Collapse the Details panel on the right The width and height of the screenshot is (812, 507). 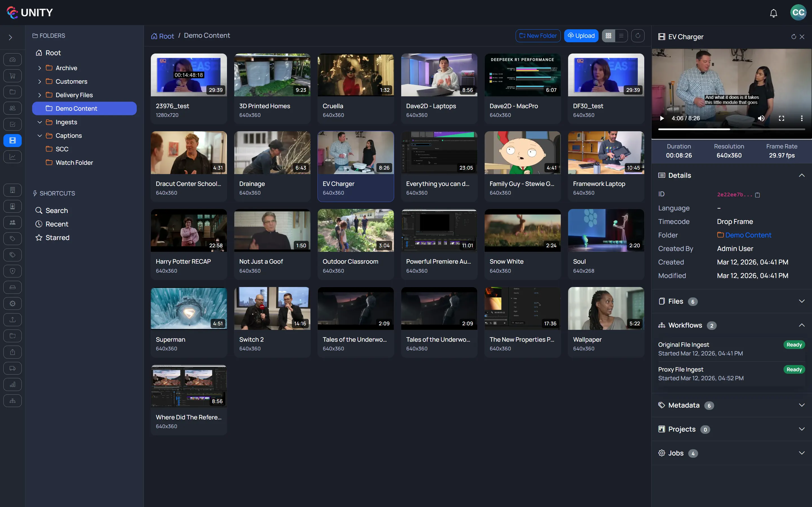pyautogui.click(x=802, y=175)
